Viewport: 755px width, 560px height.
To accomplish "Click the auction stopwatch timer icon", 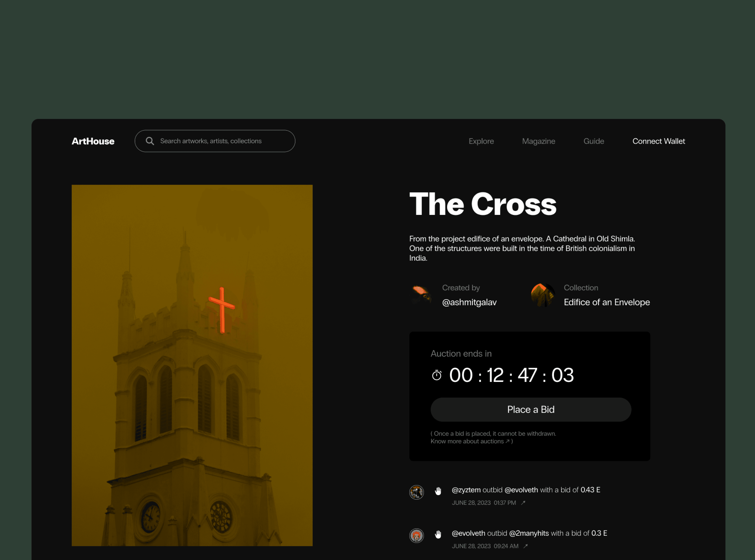I will point(437,375).
